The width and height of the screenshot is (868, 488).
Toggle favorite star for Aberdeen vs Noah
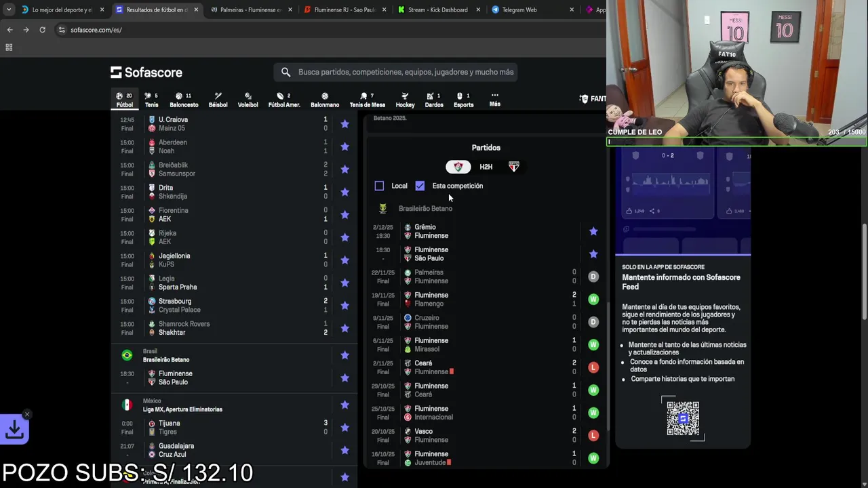tap(344, 146)
